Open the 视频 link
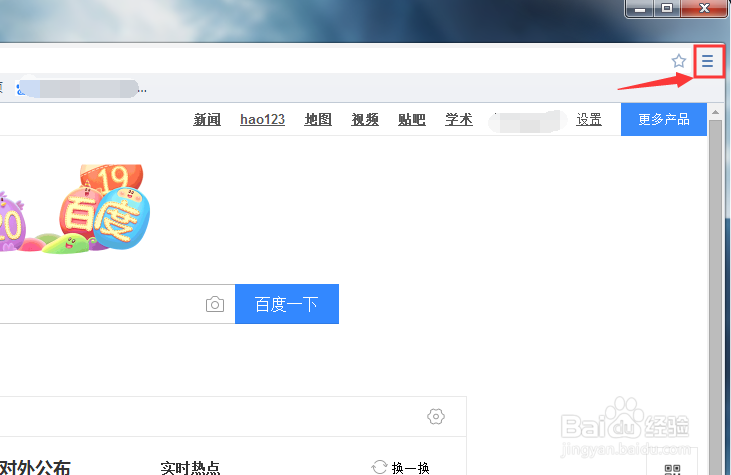 coord(365,119)
